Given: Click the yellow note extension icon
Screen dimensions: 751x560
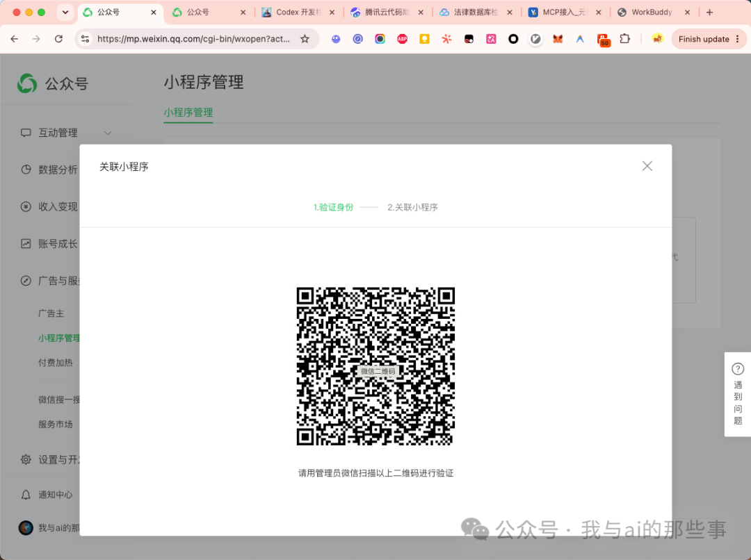Looking at the screenshot, I should coord(424,39).
